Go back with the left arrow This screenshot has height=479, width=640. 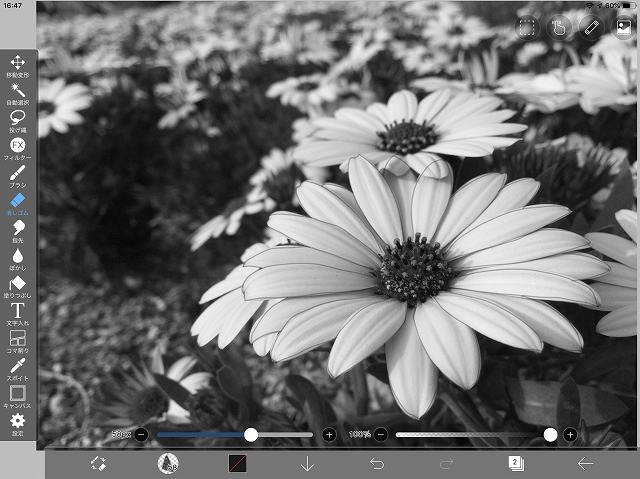point(585,464)
